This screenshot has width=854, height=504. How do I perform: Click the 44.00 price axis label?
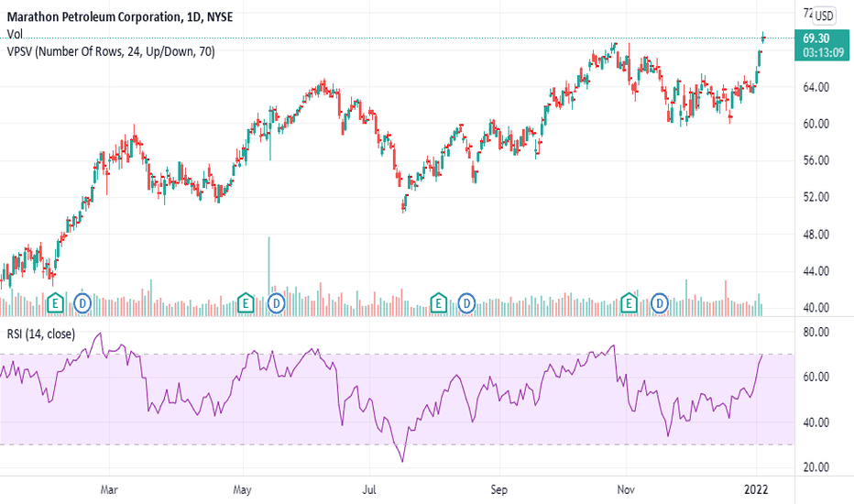pyautogui.click(x=816, y=271)
